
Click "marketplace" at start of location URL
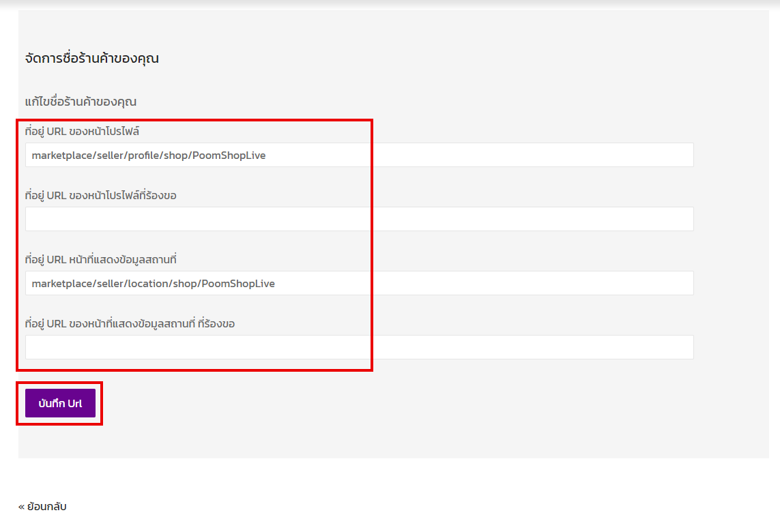[59, 284]
